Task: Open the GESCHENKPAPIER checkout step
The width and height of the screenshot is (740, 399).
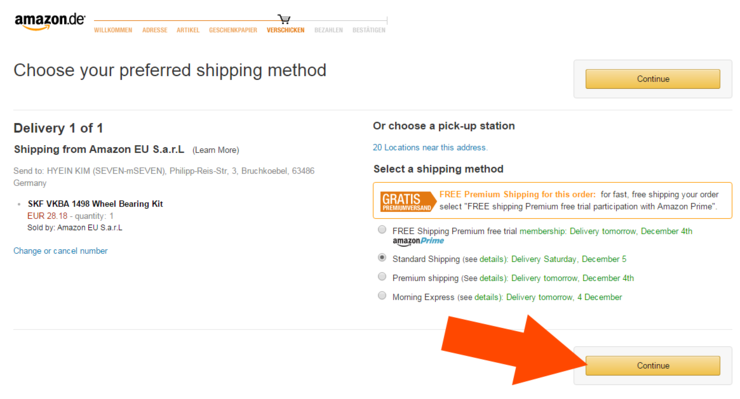Action: pyautogui.click(x=233, y=30)
